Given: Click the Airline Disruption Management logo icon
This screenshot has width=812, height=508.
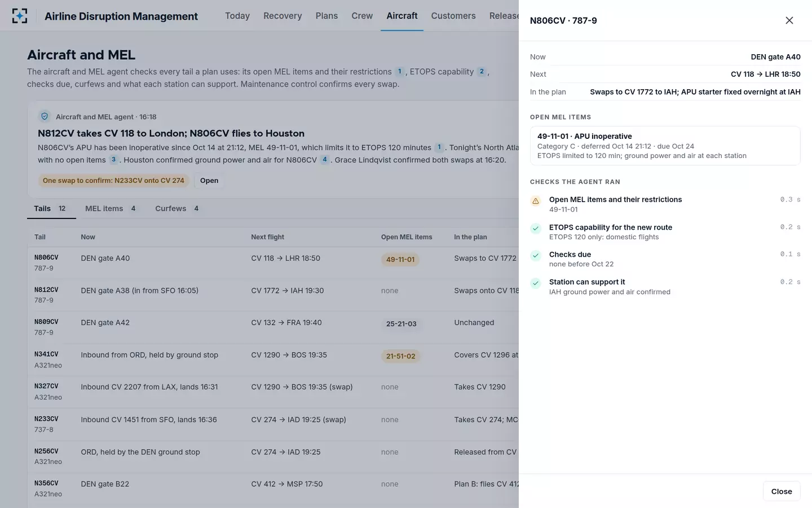Looking at the screenshot, I should pyautogui.click(x=20, y=16).
